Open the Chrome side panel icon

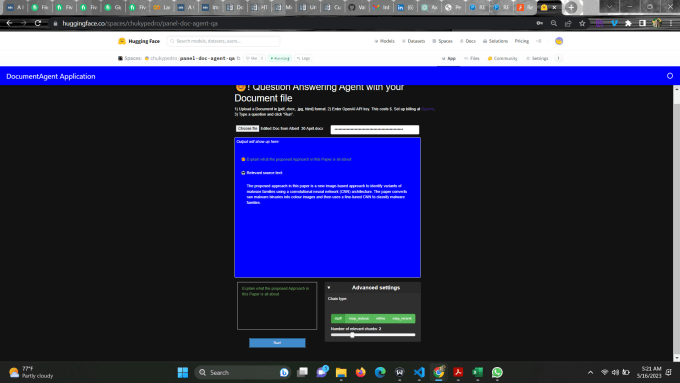click(642, 23)
